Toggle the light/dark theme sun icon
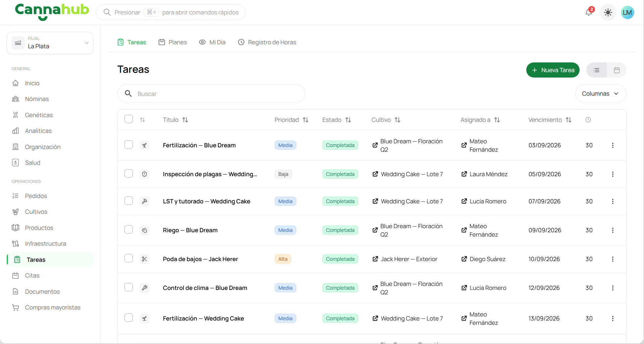Viewport: 644px width, 344px height. (608, 13)
